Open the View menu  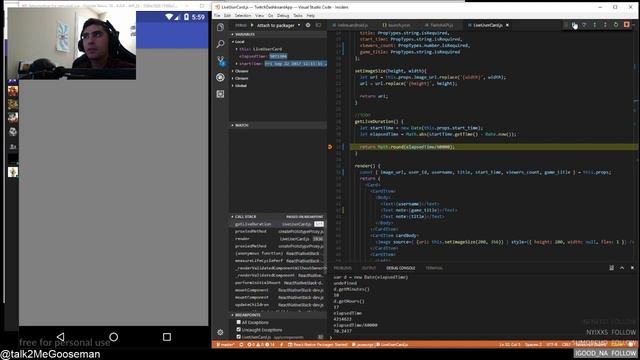tap(259, 16)
